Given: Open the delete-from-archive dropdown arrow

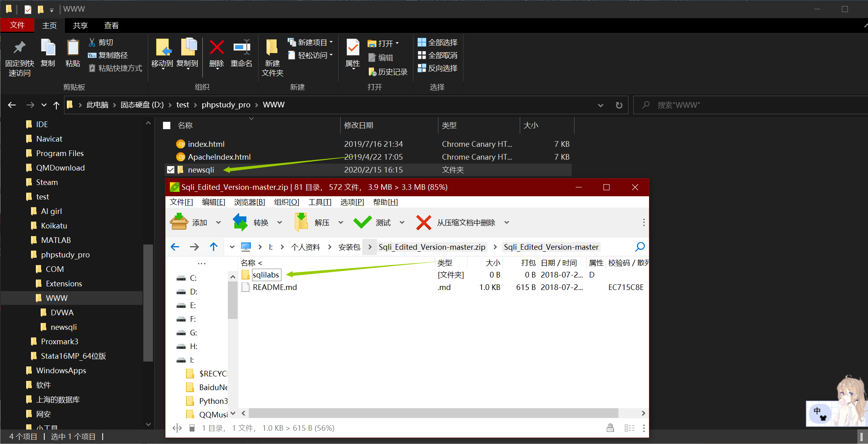Looking at the screenshot, I should pyautogui.click(x=507, y=222).
